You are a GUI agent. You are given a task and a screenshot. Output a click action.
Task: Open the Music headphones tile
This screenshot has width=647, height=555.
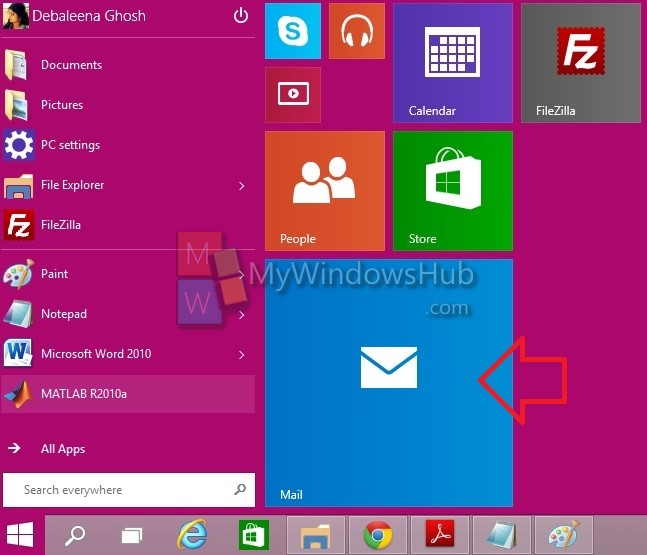(357, 31)
